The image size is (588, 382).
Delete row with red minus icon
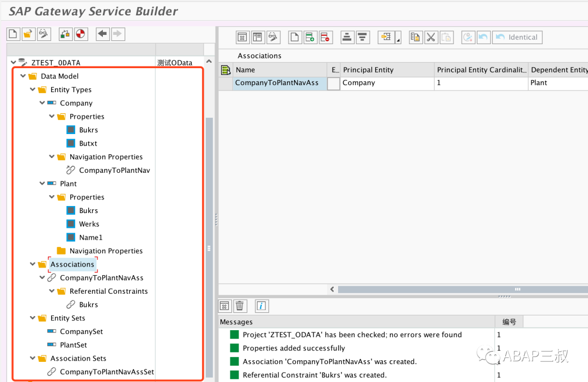pos(326,37)
